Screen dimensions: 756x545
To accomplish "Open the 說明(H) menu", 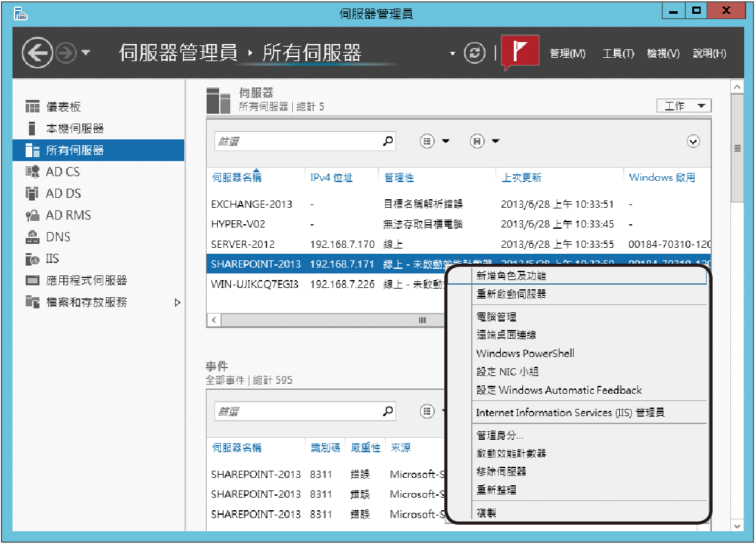I will pos(709,53).
